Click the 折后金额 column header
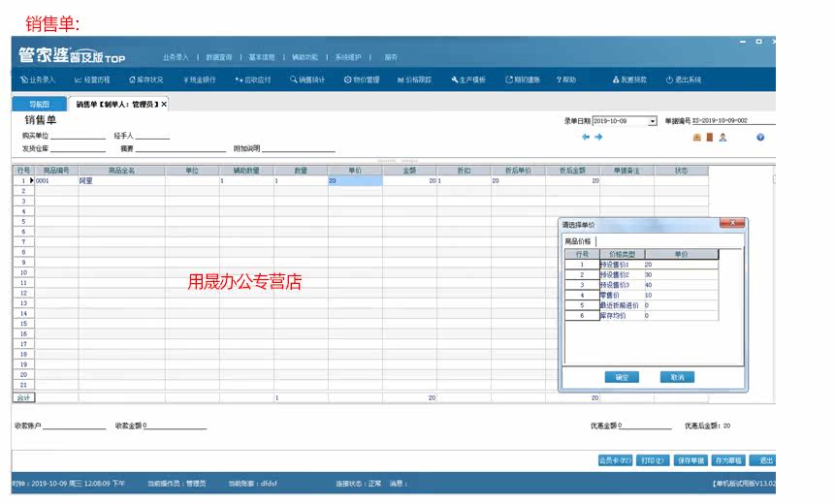The height and width of the screenshot is (504, 835). pos(572,171)
